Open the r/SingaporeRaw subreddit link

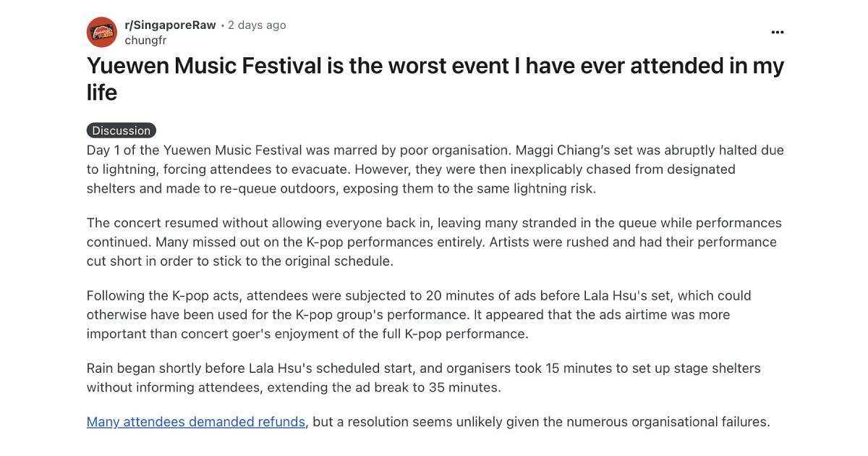coord(170,25)
